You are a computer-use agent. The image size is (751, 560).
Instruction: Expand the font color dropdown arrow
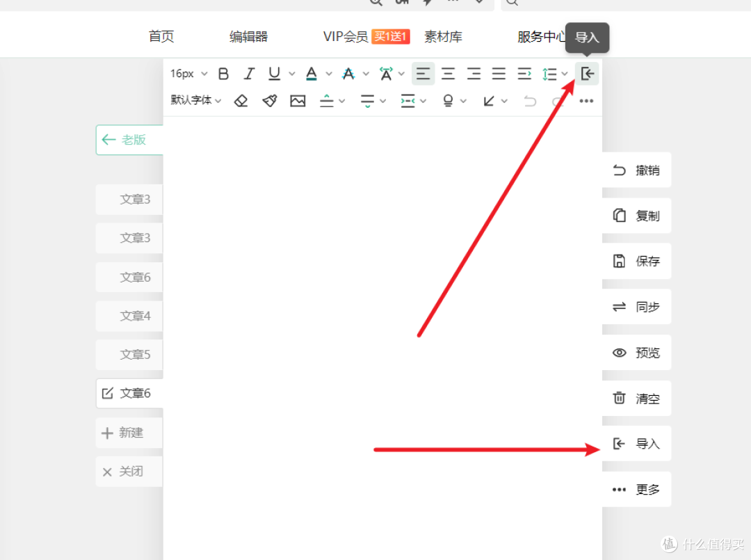point(329,74)
